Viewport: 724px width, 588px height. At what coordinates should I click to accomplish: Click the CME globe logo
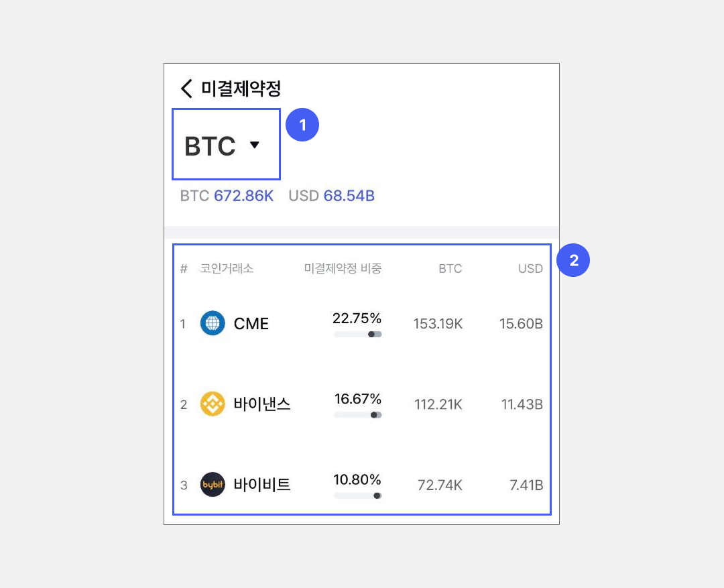coord(213,324)
